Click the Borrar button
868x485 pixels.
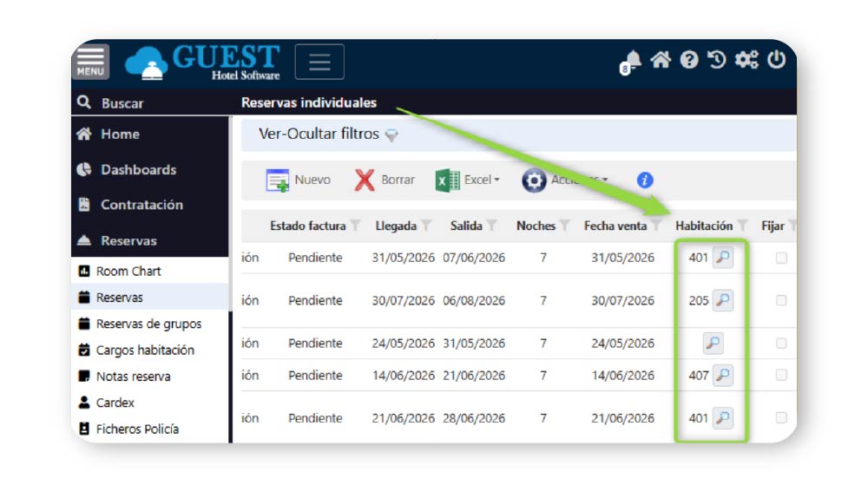[x=385, y=180]
